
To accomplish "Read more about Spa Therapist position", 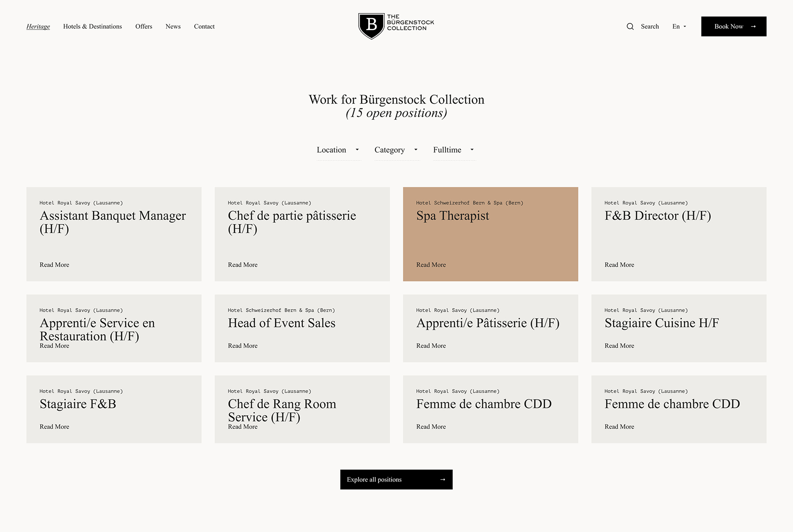I will click(431, 265).
